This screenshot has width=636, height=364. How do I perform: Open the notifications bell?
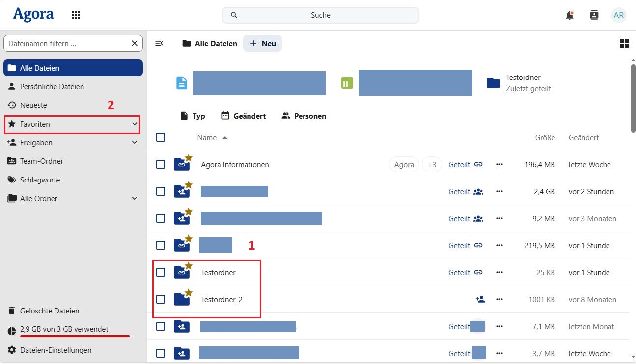coord(570,15)
